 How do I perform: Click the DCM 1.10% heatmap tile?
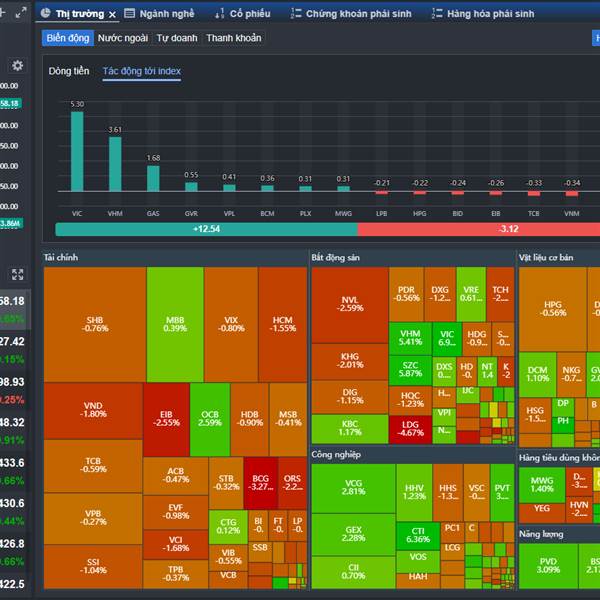coord(538,374)
